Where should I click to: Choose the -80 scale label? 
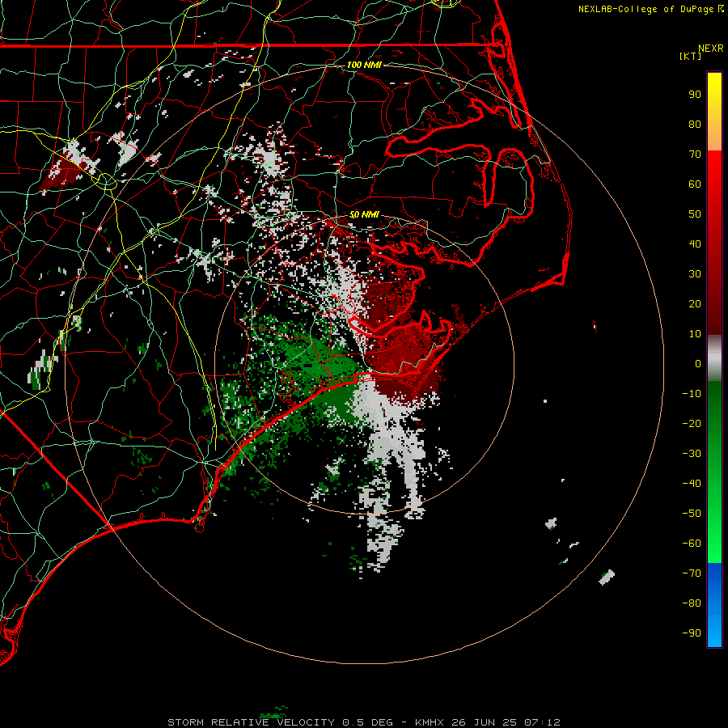tap(692, 603)
